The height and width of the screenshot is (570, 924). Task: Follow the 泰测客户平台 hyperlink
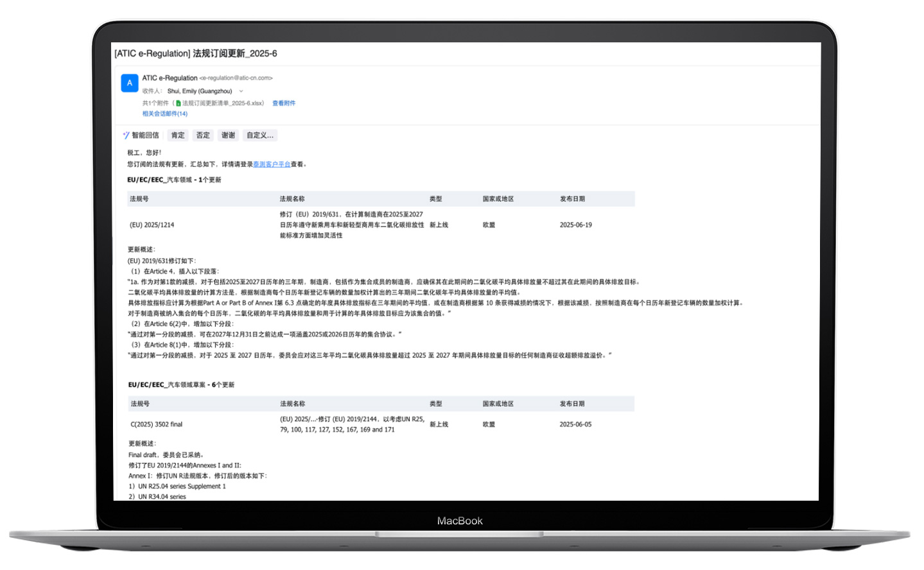click(x=272, y=164)
